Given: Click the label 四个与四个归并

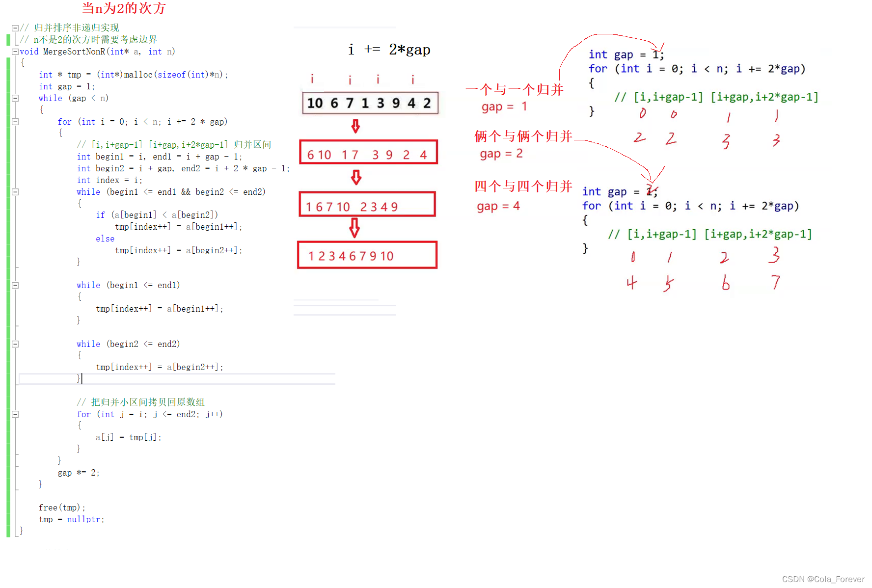Looking at the screenshot, I should pos(523,186).
